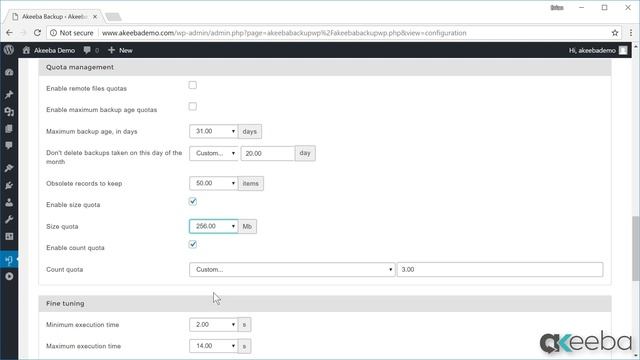Click the Fine tuning section header

click(x=325, y=304)
